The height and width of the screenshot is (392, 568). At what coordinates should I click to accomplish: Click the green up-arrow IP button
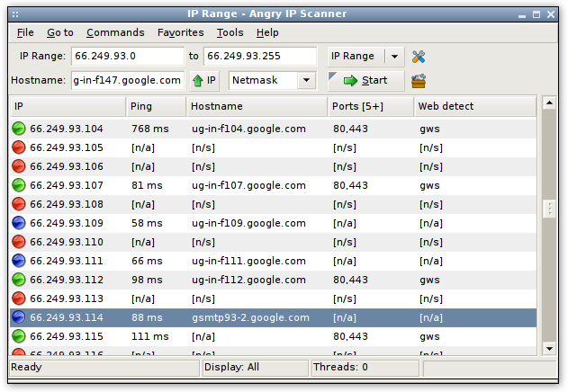tap(204, 81)
